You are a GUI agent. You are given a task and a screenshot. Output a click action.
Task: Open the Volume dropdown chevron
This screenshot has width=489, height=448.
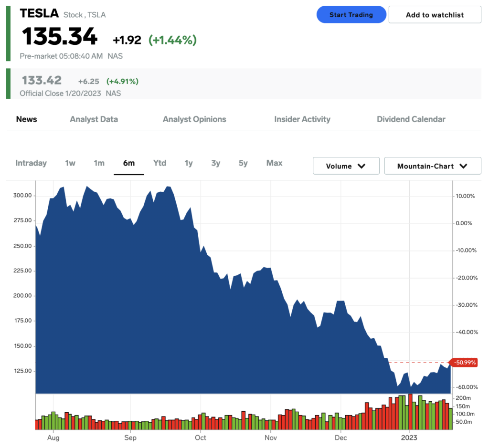click(361, 166)
